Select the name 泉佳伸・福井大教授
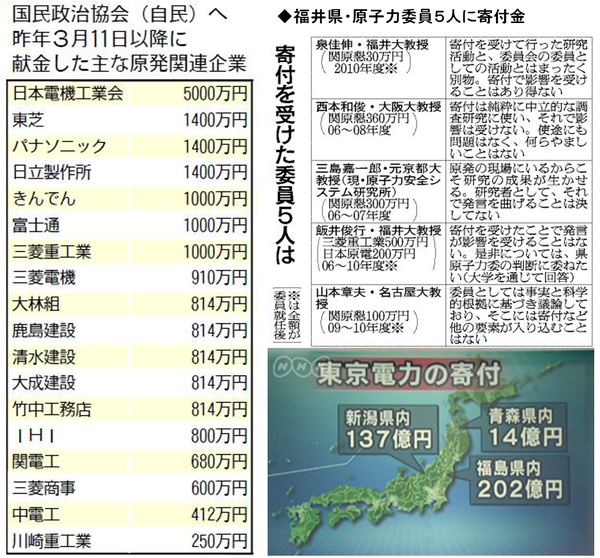 [x=372, y=45]
